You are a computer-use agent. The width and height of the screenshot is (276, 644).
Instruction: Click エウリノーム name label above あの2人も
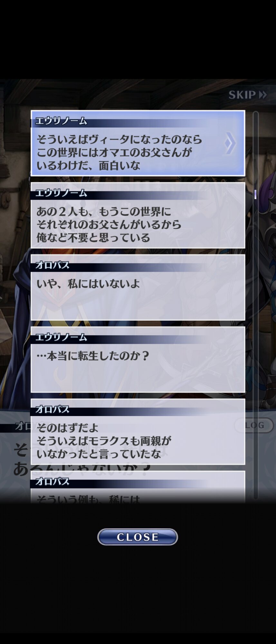tap(61, 193)
